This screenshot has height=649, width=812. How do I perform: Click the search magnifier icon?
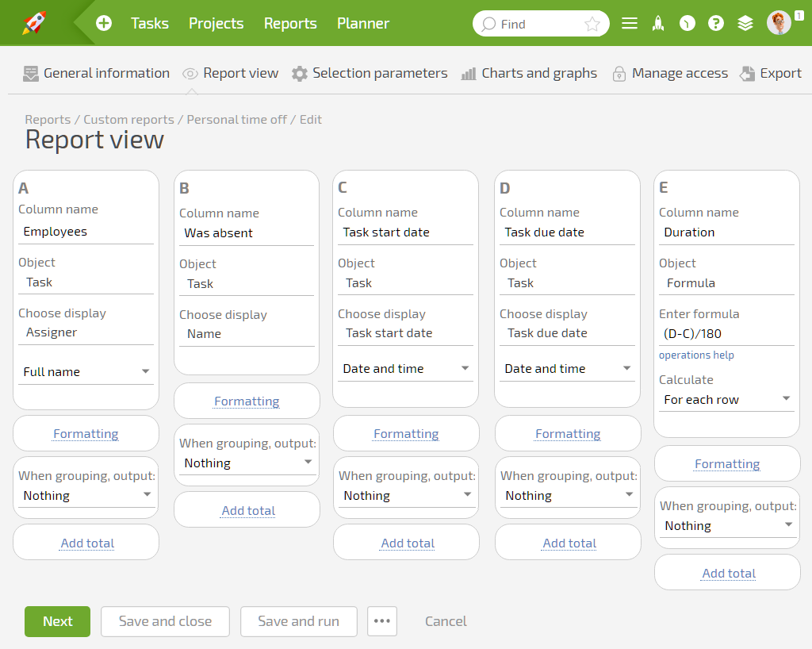coord(488,25)
